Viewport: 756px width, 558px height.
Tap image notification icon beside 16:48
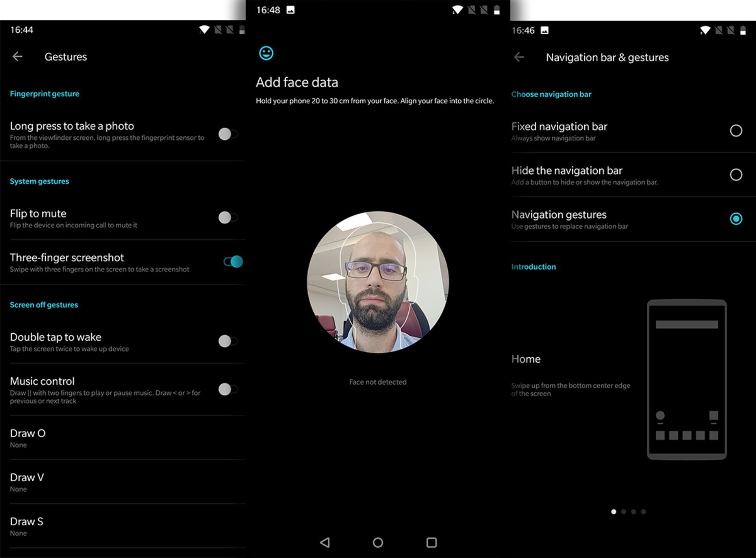tap(291, 10)
